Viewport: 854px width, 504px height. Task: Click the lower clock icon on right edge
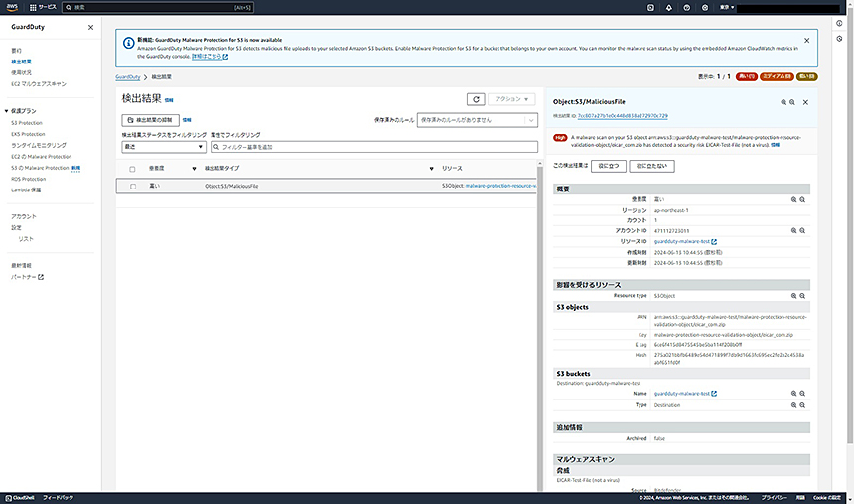coord(839,39)
